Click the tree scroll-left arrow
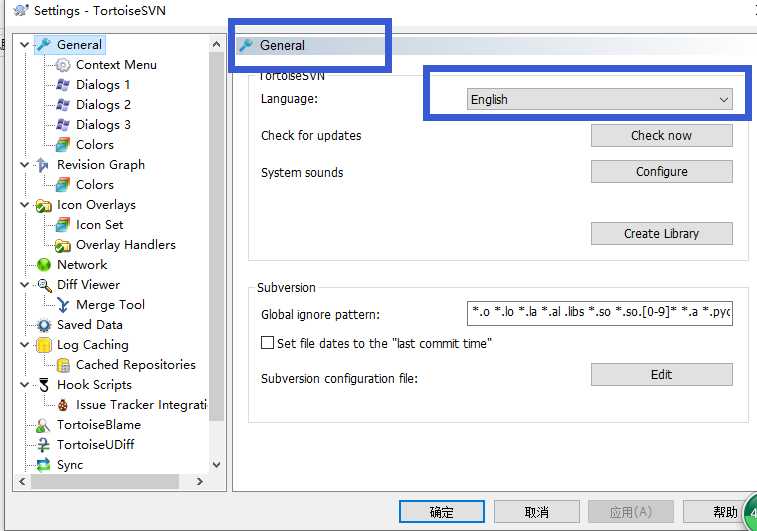 (x=22, y=481)
